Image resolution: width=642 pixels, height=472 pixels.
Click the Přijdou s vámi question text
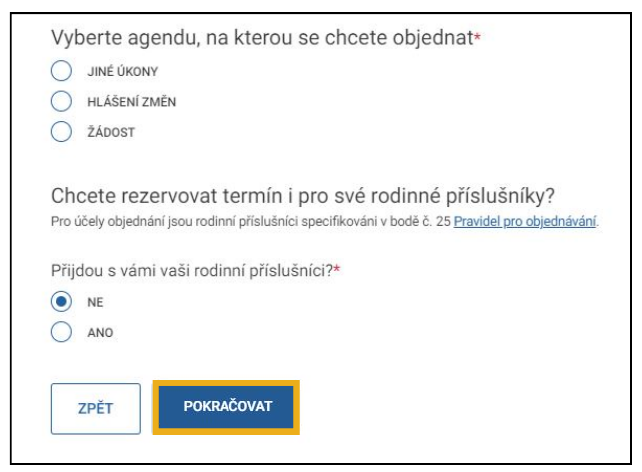coord(192,271)
